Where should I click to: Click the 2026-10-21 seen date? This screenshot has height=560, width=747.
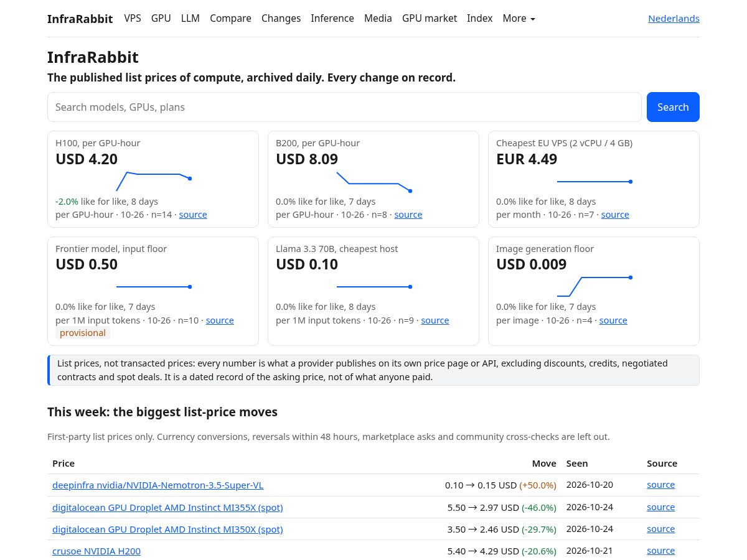(590, 551)
